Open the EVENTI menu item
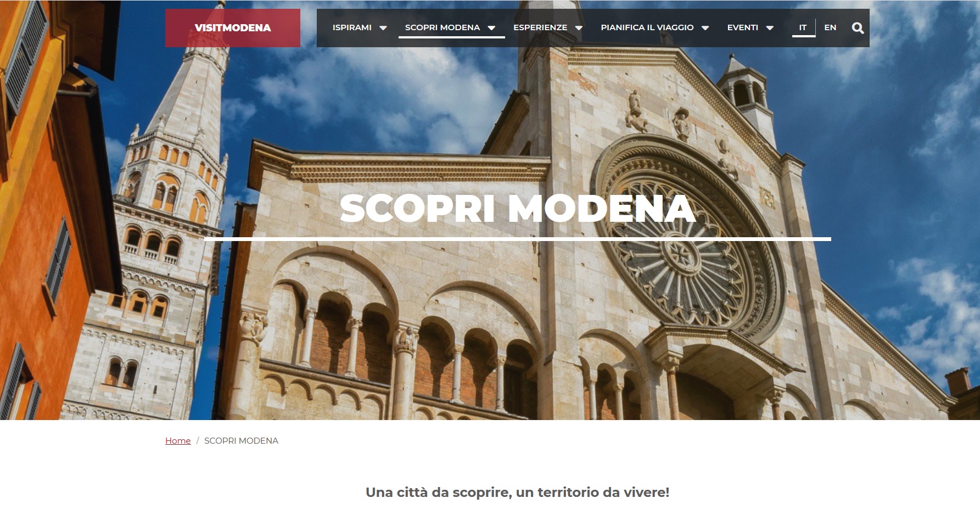Viewport: 980px width, 509px height. (743, 27)
